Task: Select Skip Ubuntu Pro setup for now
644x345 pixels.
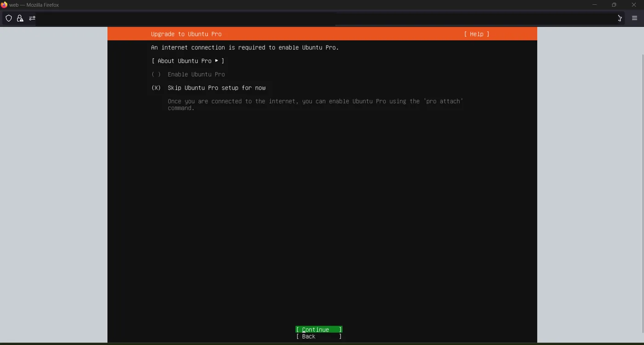Action: click(208, 88)
